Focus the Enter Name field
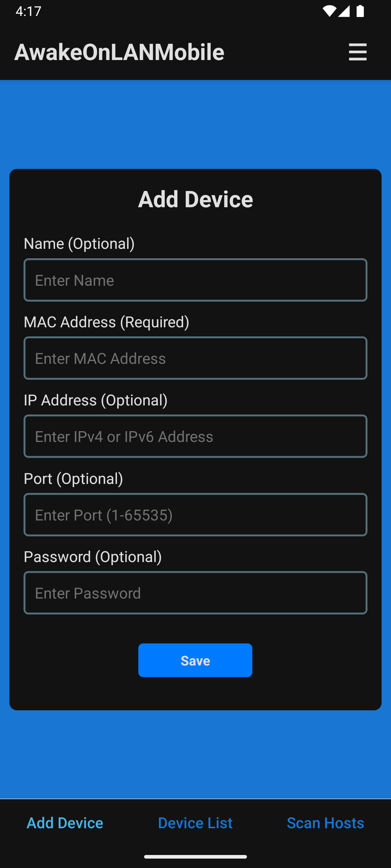 point(195,280)
